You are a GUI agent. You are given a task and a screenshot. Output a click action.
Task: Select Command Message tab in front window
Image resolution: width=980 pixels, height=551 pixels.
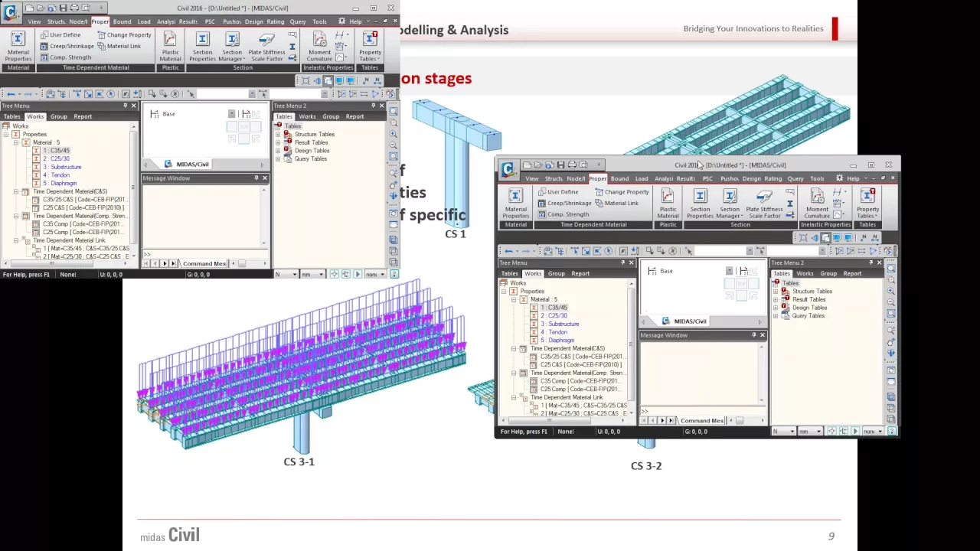tap(701, 421)
